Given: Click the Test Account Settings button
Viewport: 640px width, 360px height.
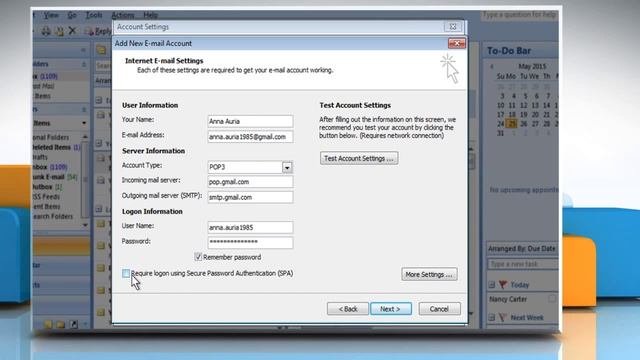Looking at the screenshot, I should (359, 158).
